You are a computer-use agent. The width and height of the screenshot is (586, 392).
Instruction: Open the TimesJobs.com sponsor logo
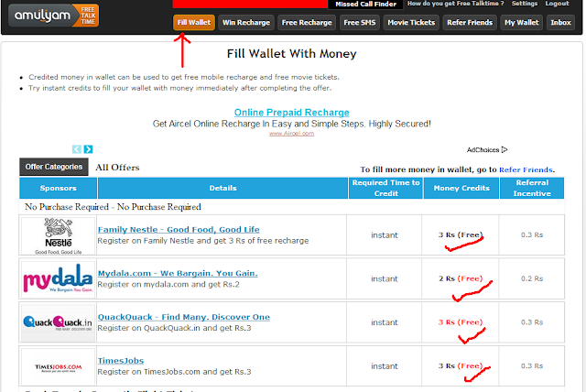tap(59, 366)
